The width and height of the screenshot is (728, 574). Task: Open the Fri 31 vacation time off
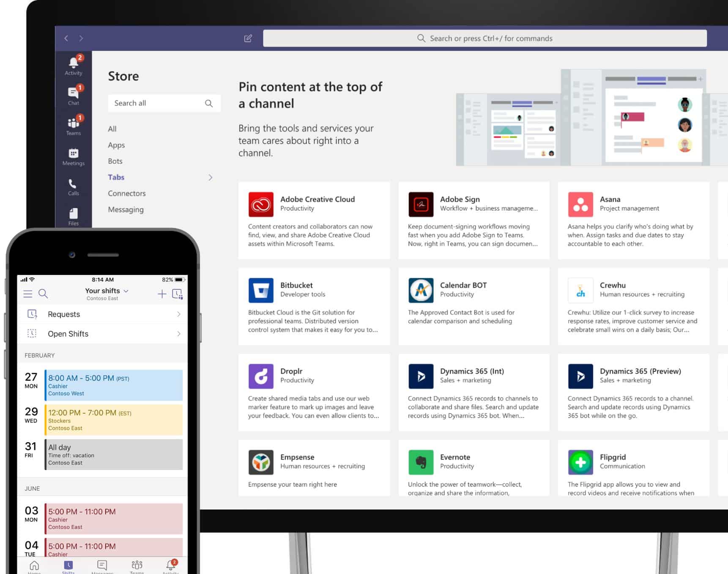[114, 454]
